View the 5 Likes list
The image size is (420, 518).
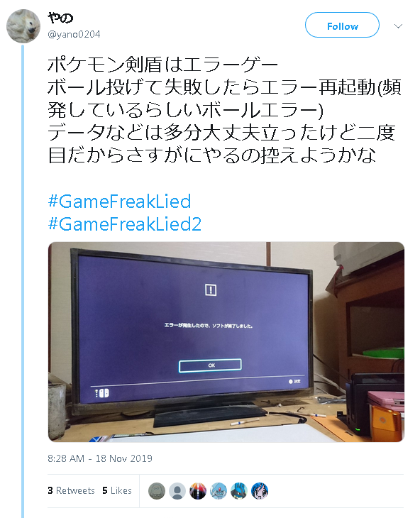[117, 490]
